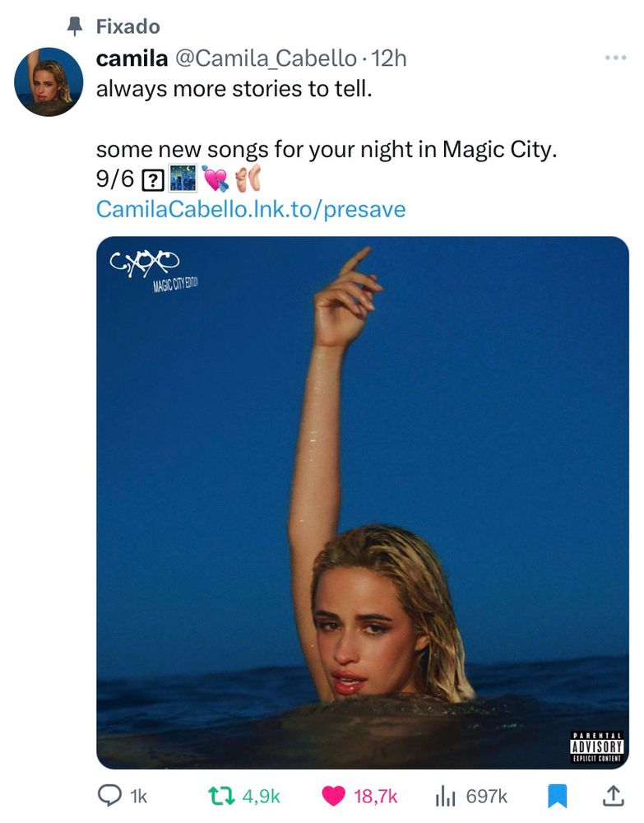644x823 pixels.
Task: Click the 697k views count
Action: (x=487, y=796)
